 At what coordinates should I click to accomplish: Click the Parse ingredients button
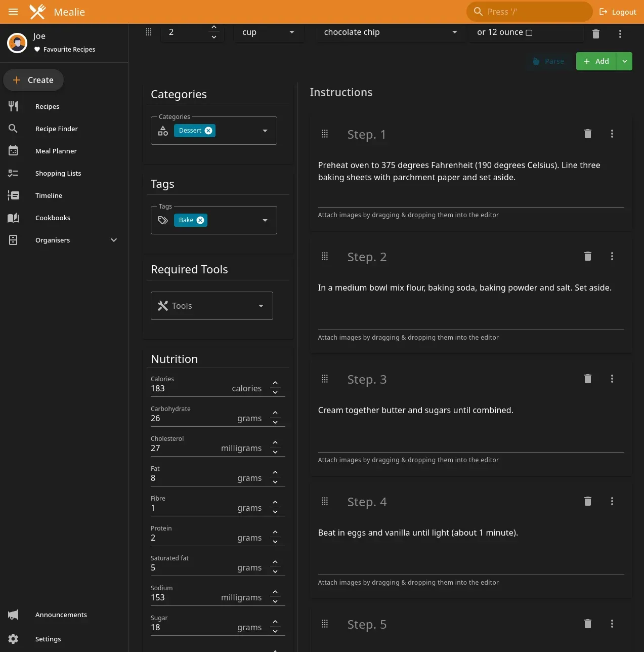click(x=548, y=61)
